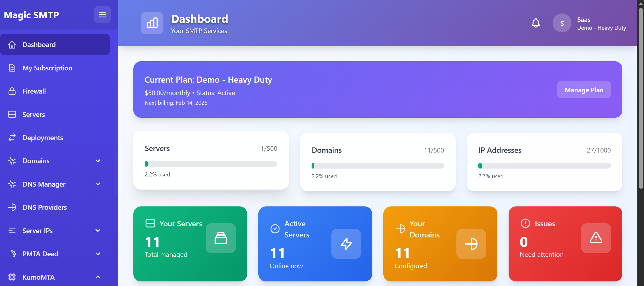The image size is (644, 286).
Task: Collapse the KumoMTA submenu chevron
Action: point(98,277)
